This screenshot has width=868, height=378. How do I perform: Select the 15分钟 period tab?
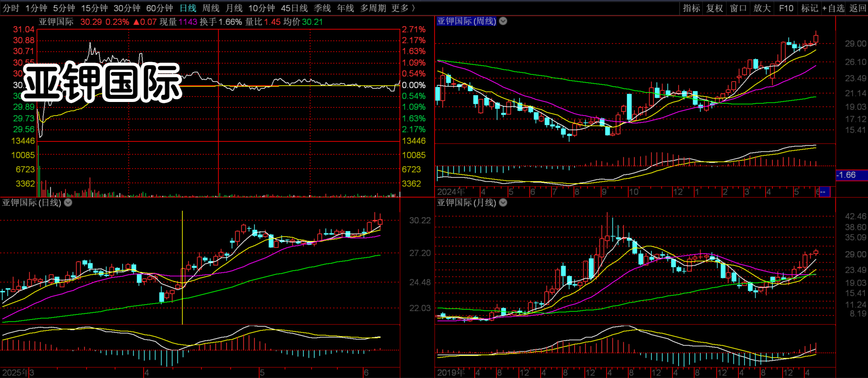94,8
